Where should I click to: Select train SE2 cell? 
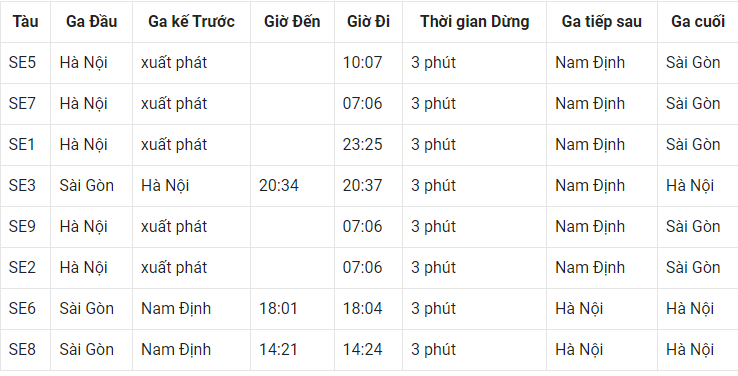22,267
